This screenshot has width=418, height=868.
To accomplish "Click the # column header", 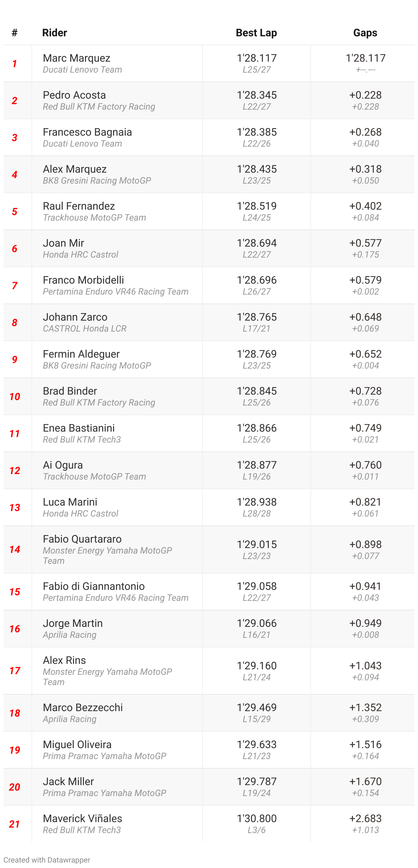I will point(14,33).
